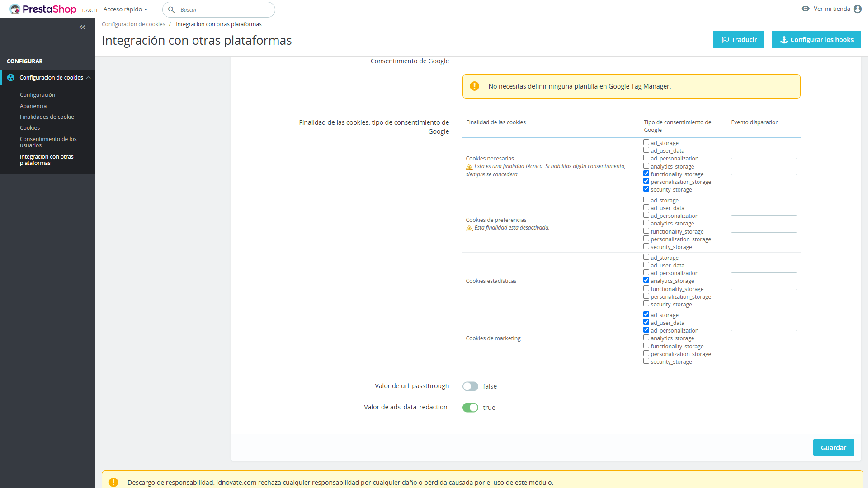Collapse the sidebar with double-chevron icon

click(82, 28)
